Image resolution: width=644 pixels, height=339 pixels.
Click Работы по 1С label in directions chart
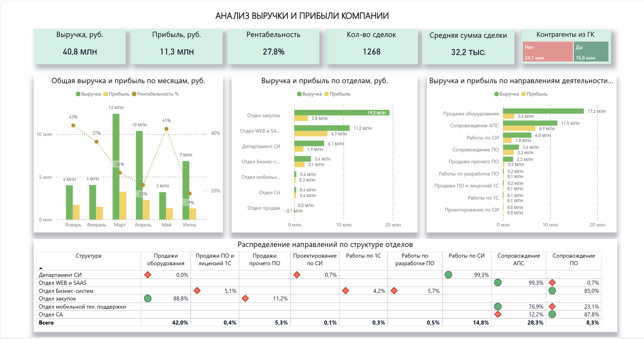click(483, 198)
